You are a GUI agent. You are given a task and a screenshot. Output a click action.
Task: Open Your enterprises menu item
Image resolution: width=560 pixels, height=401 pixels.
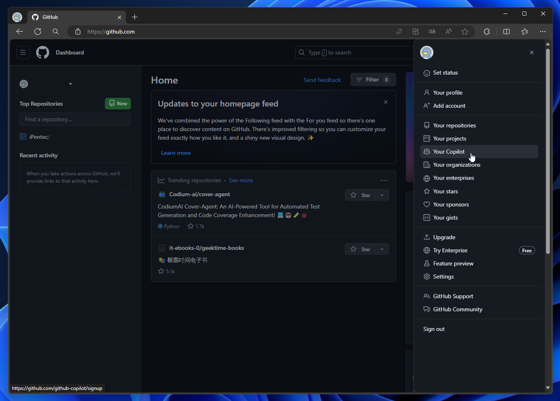tap(479, 178)
